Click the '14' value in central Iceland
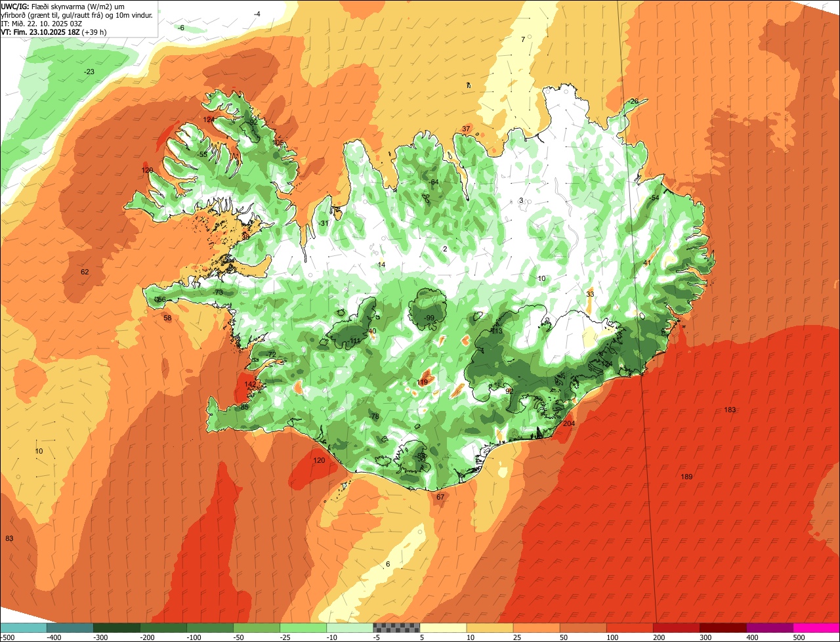 (x=382, y=265)
